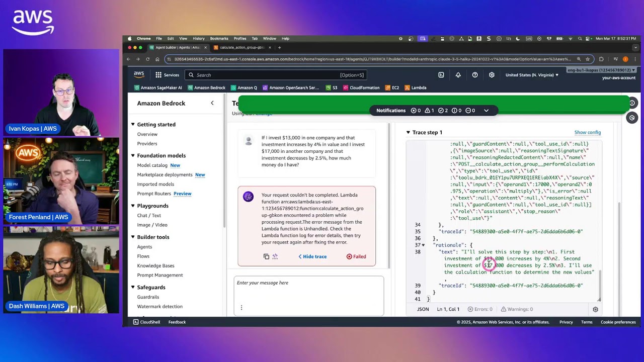Image resolution: width=644 pixels, height=362 pixels.
Task: Open Guardrails under Safeguards
Action: (x=148, y=297)
